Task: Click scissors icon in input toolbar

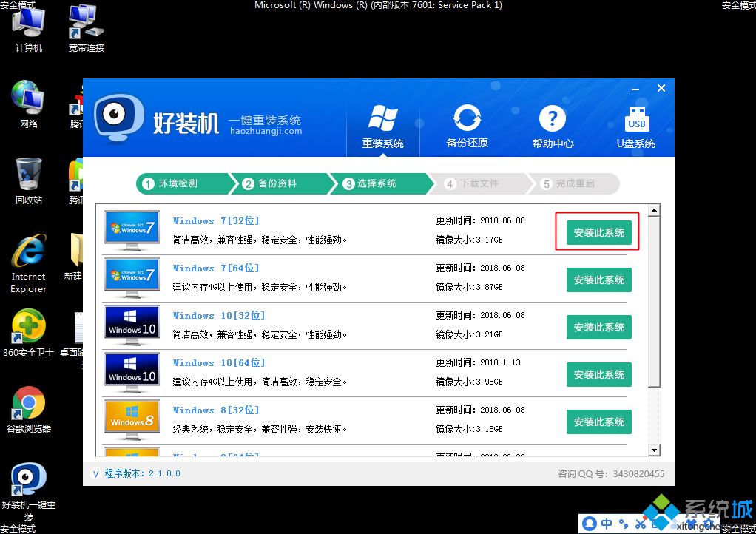Action: coord(641,524)
